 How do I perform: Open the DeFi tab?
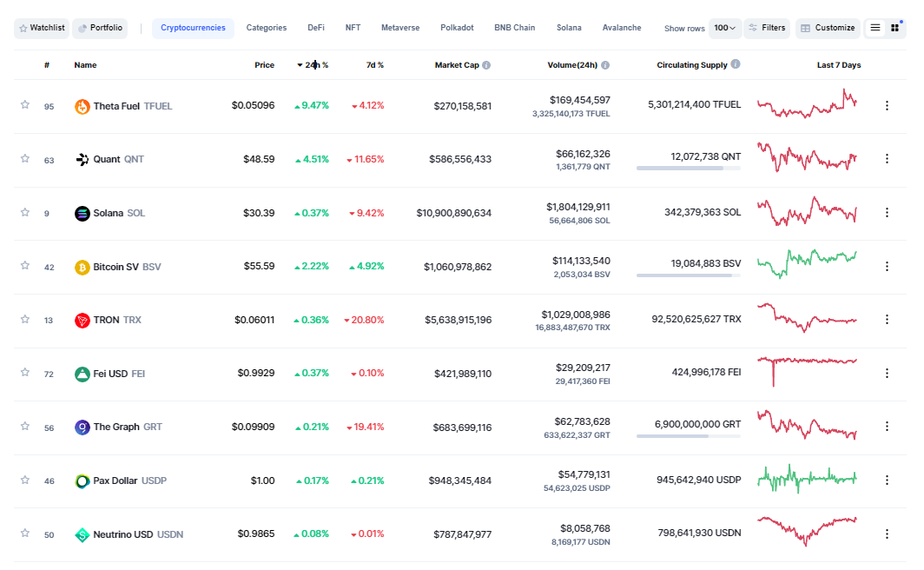click(x=316, y=28)
